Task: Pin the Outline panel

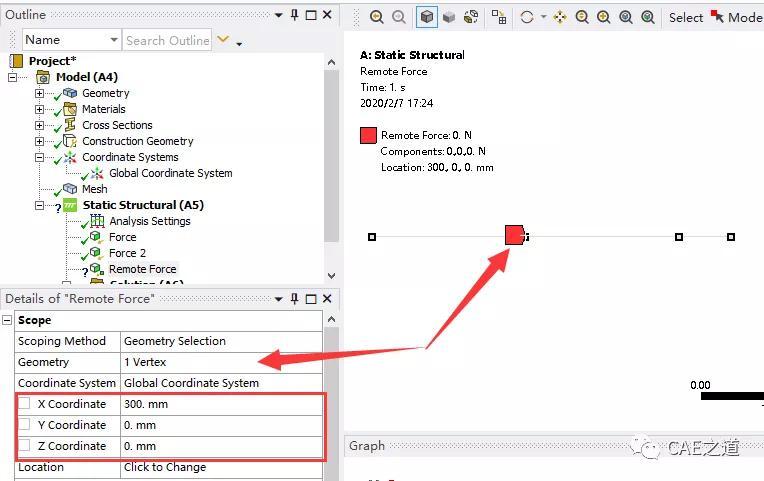Action: click(294, 15)
